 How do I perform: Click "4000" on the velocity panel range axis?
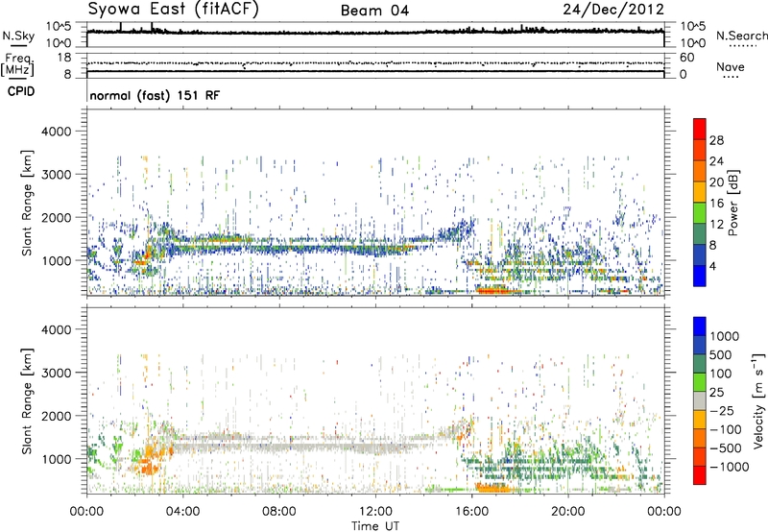tap(57, 329)
